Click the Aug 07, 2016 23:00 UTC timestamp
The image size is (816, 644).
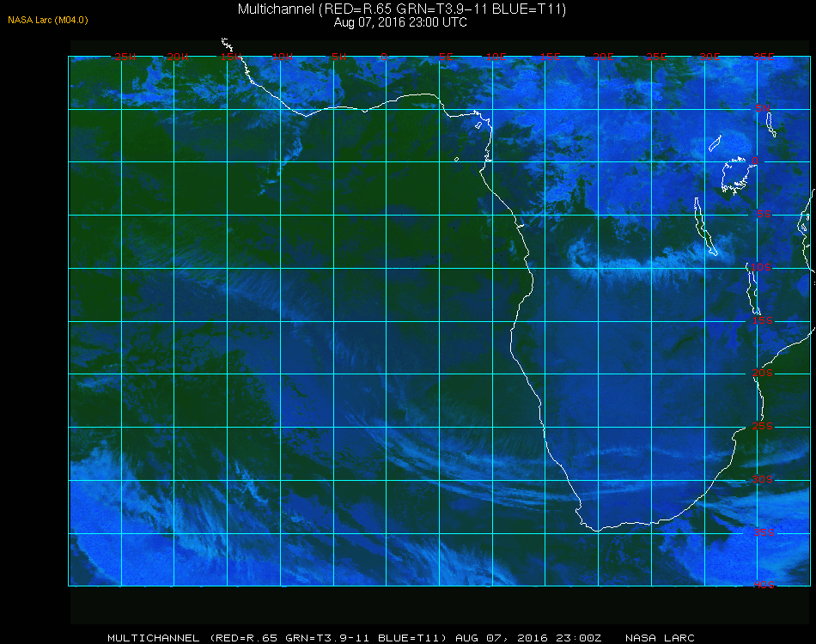pyautogui.click(x=400, y=22)
